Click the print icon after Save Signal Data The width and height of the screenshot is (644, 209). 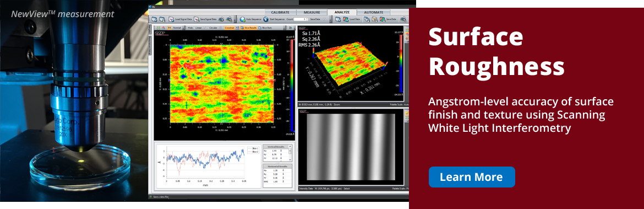[221, 19]
